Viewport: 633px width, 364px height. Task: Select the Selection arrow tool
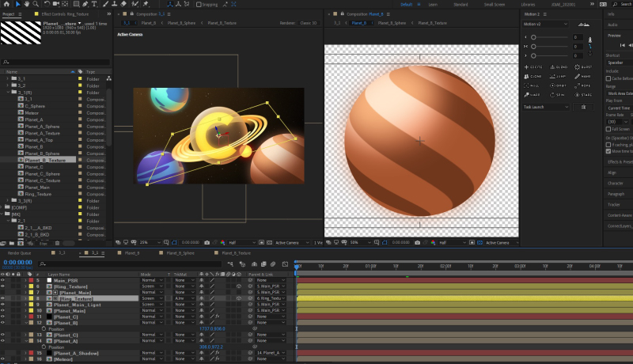17,4
